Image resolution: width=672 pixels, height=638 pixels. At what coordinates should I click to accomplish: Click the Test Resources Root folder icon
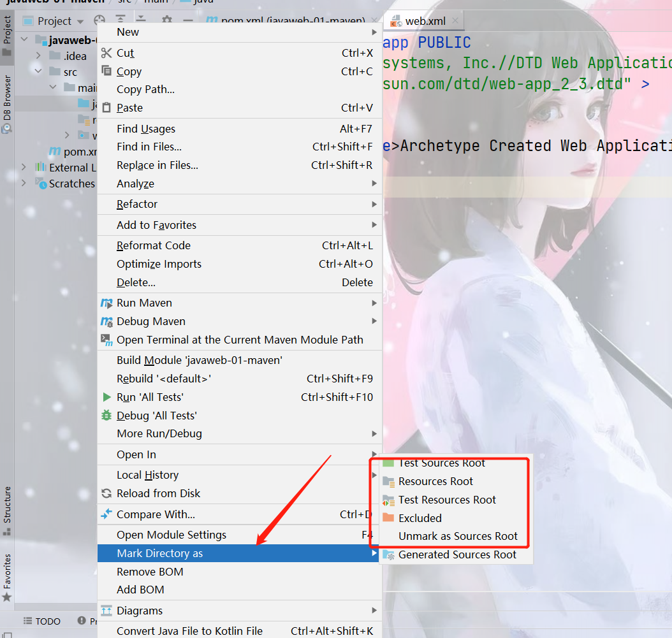(388, 500)
